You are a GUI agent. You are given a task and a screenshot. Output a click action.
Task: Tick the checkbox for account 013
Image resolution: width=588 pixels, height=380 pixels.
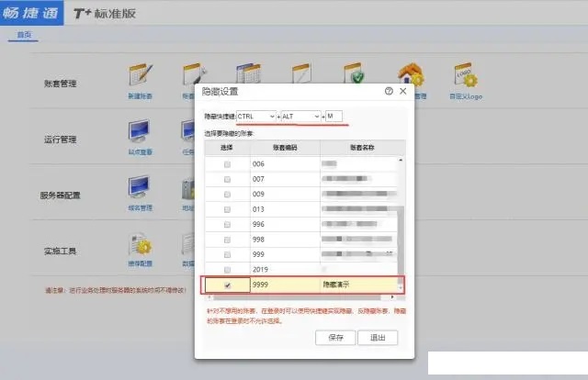[x=227, y=209]
